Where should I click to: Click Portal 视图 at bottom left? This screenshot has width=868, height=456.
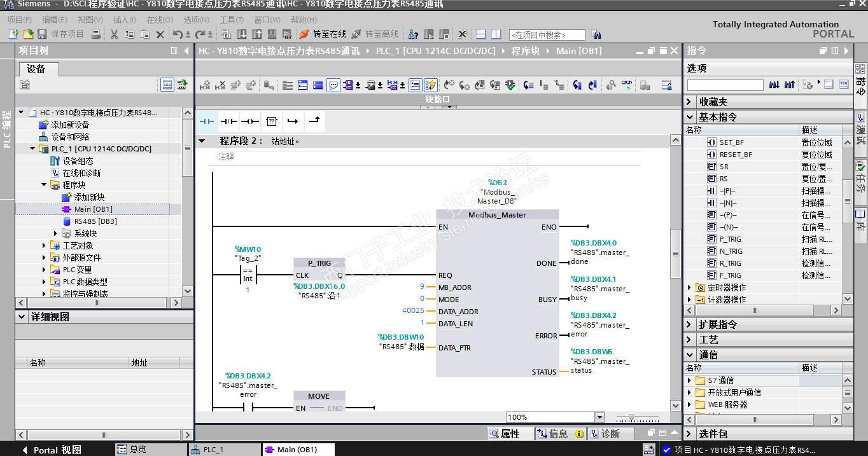point(51,450)
